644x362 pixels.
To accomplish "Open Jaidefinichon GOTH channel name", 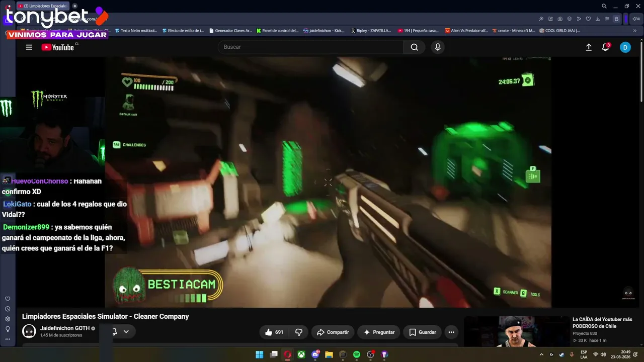I will coord(65,328).
